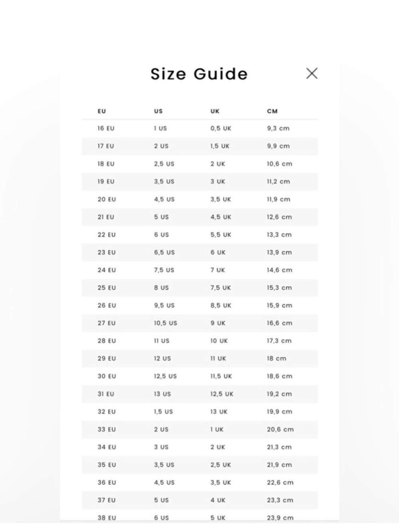Click the EU column header

point(102,111)
